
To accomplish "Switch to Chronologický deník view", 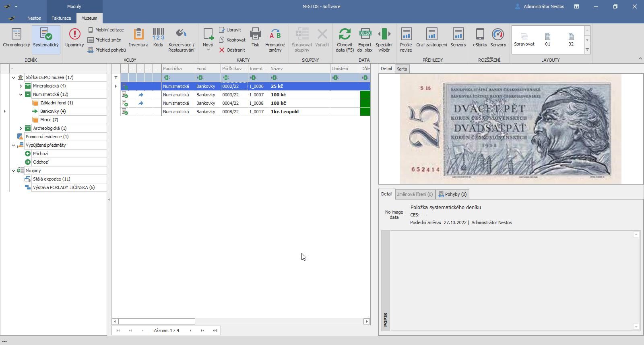I will pyautogui.click(x=16, y=39).
